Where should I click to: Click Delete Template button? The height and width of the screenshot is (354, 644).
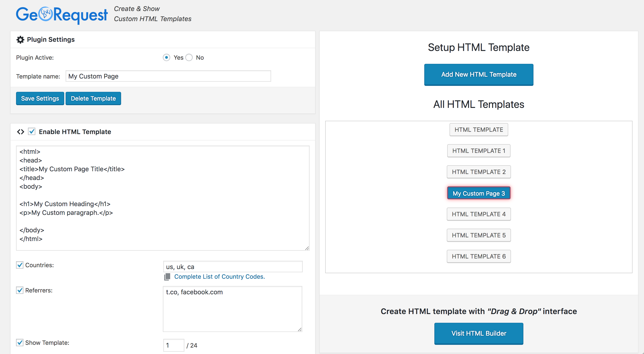click(x=93, y=98)
